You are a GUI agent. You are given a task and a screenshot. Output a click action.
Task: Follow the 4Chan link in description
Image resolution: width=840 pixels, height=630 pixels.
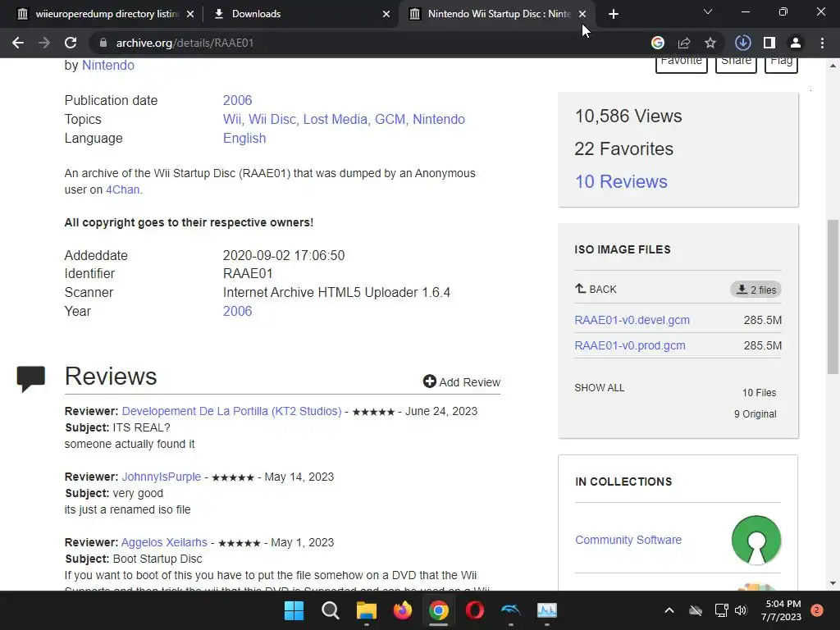(x=123, y=189)
